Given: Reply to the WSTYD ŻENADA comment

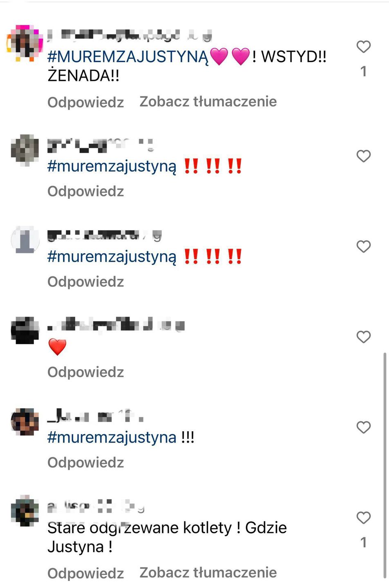Looking at the screenshot, I should coord(85,102).
